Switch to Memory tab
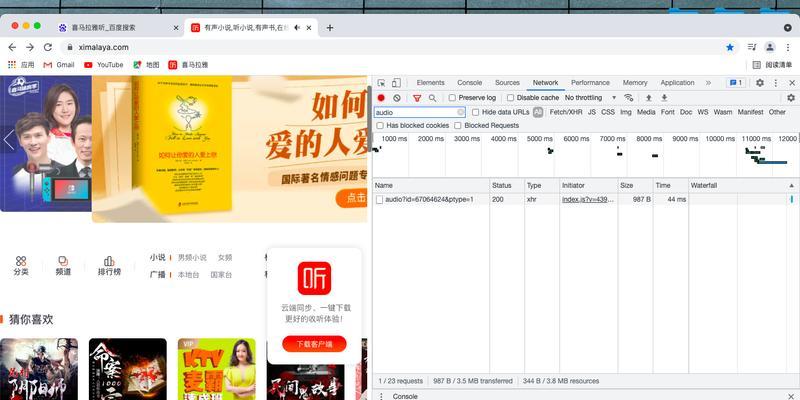This screenshot has height=400, width=800. tap(635, 83)
